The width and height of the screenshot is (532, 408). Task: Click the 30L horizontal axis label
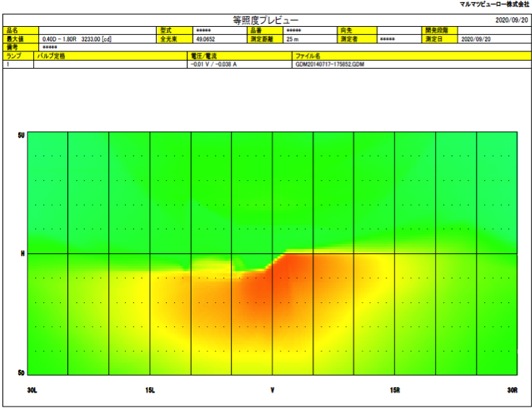click(33, 391)
